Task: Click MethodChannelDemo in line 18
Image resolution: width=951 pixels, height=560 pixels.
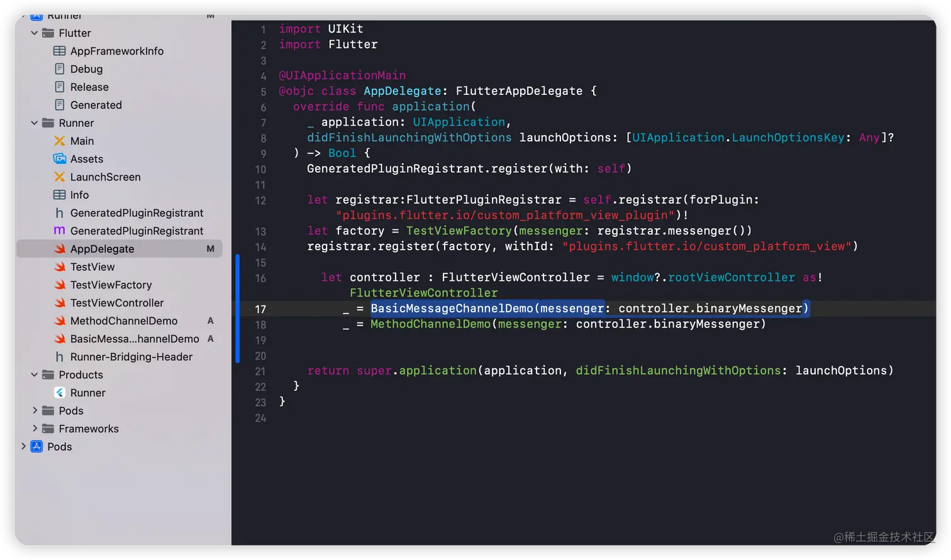Action: [x=430, y=324]
